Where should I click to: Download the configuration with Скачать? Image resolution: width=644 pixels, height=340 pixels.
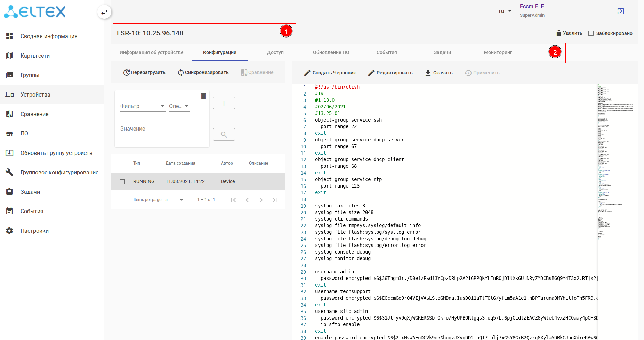[x=439, y=73]
